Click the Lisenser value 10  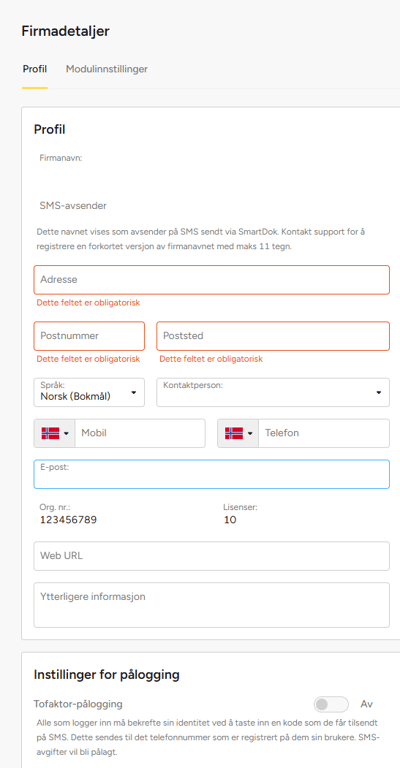pos(230,520)
